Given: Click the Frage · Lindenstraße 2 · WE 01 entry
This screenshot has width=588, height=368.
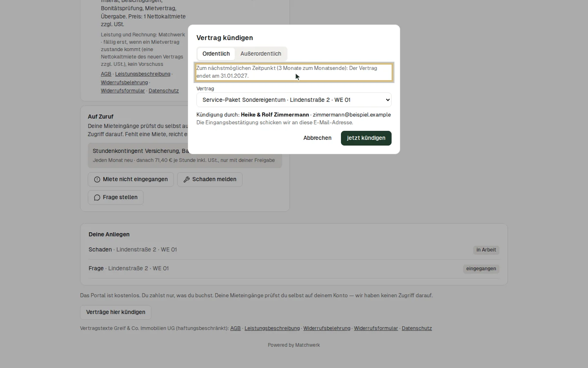Looking at the screenshot, I should coord(294,269).
